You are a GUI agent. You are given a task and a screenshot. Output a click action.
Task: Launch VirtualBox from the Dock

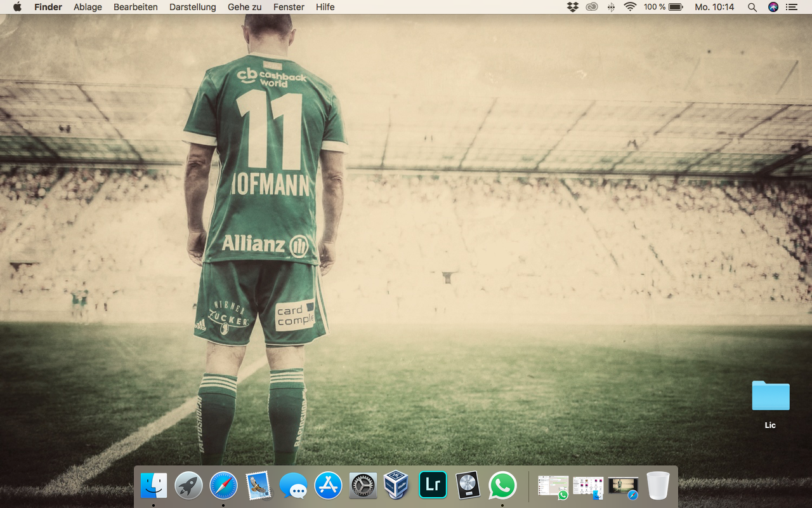coord(398,486)
